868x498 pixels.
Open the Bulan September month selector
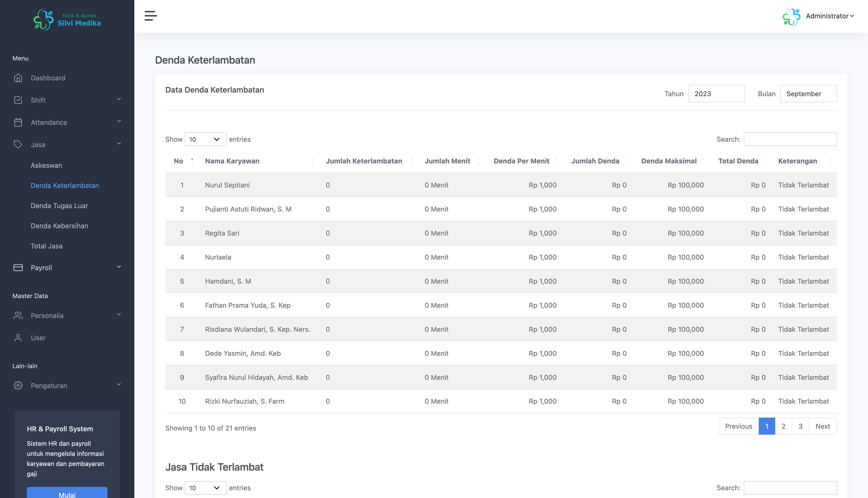pos(808,94)
